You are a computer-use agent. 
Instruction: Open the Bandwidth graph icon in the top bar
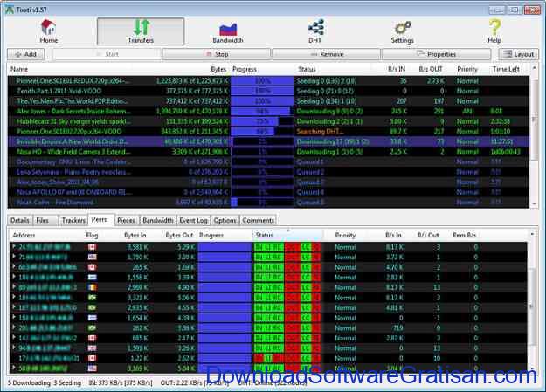[228, 29]
